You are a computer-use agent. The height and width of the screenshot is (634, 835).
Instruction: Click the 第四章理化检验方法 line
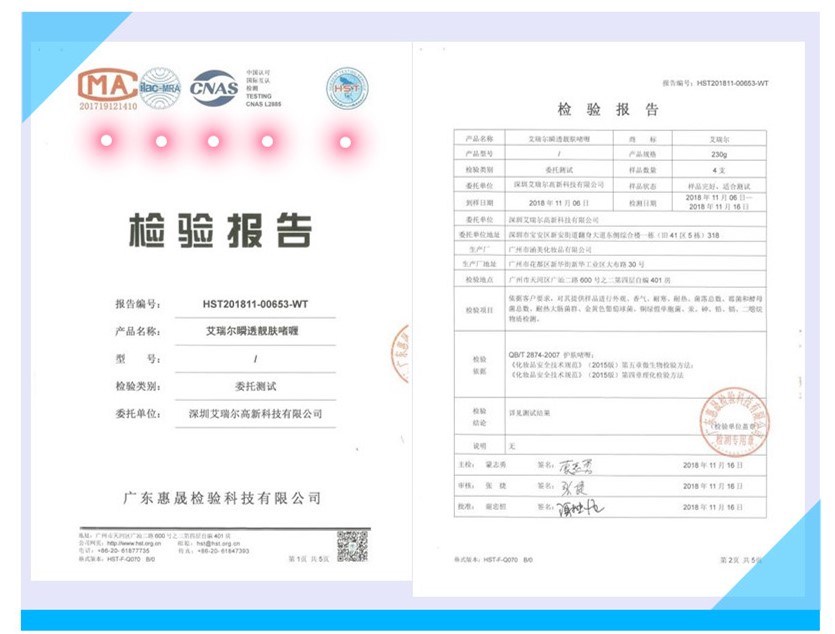[596, 375]
